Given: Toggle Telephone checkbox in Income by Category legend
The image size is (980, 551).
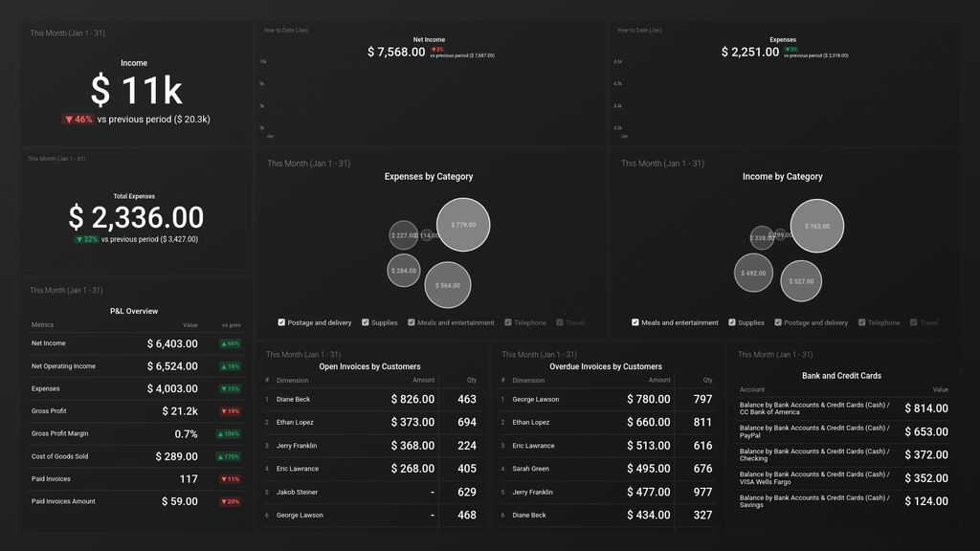Looking at the screenshot, I should (x=862, y=322).
